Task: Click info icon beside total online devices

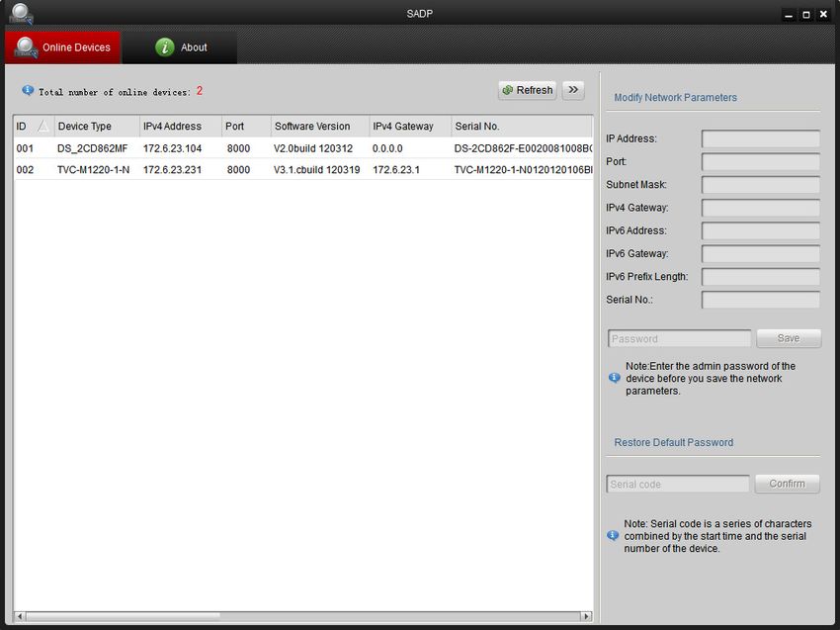Action: pyautogui.click(x=28, y=90)
